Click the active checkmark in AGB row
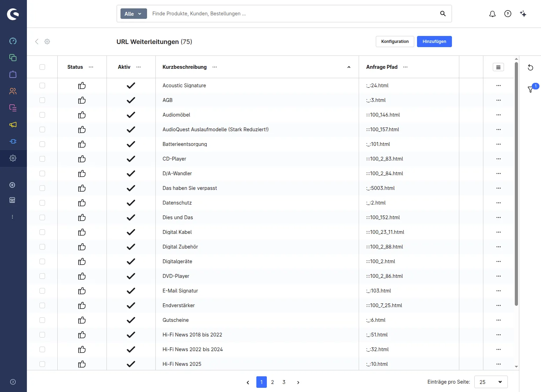This screenshot has height=392, width=541. coord(131,100)
